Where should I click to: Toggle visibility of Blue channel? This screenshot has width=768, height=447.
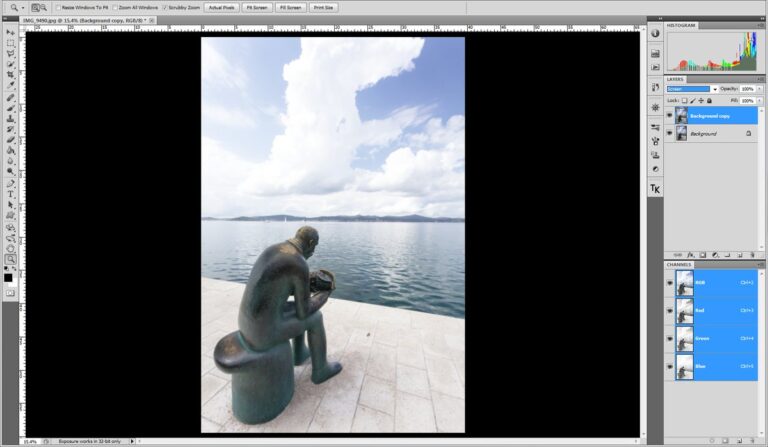pyautogui.click(x=670, y=366)
